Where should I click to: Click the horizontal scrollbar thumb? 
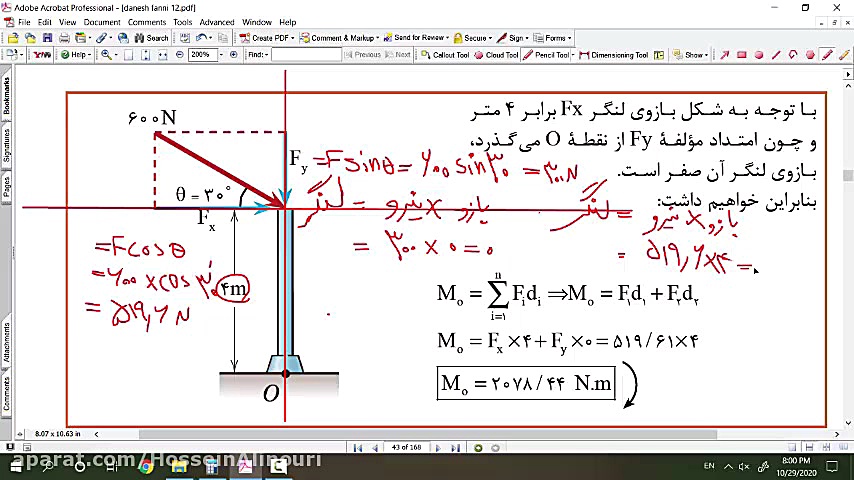(428, 434)
